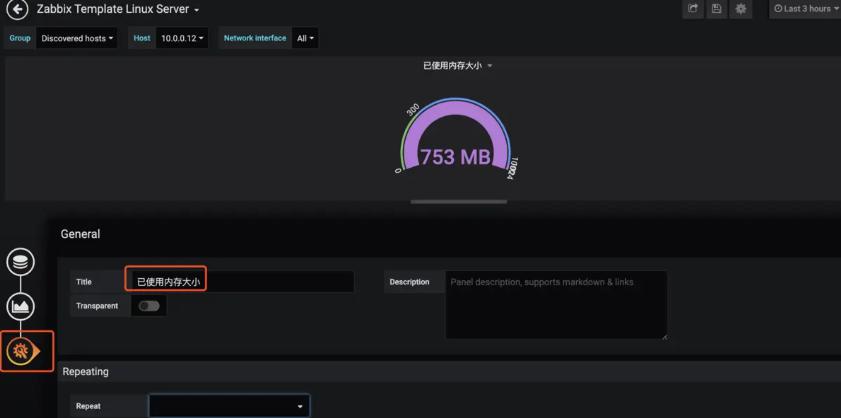Click the 753 MB gauge value
The width and height of the screenshot is (841, 418).
(455, 157)
